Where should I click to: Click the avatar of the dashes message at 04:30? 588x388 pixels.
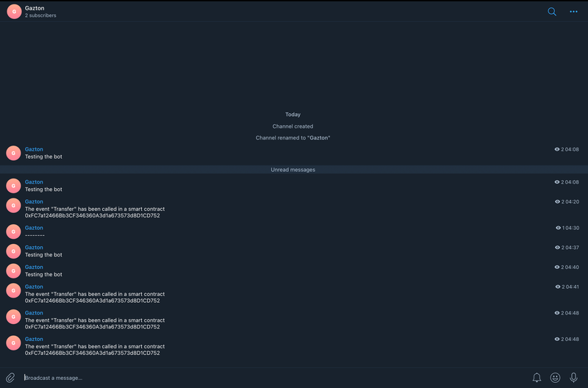[13, 231]
